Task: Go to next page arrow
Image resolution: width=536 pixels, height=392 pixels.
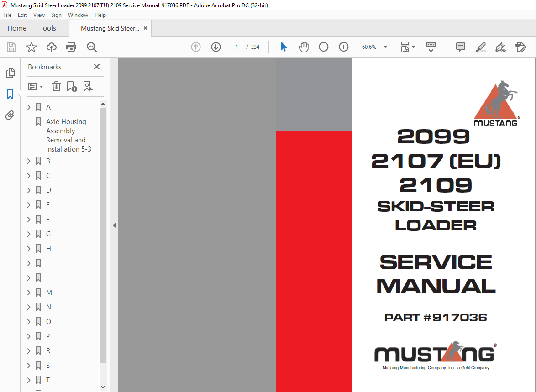Action: tap(215, 47)
